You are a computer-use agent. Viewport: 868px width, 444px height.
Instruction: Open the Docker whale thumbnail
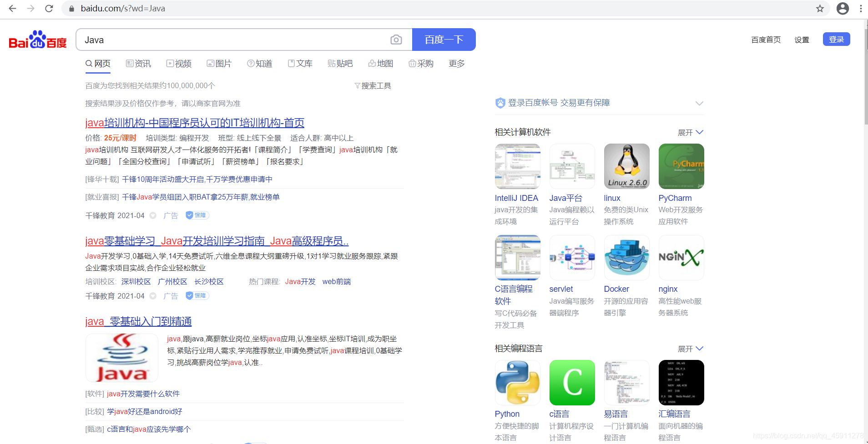click(627, 258)
